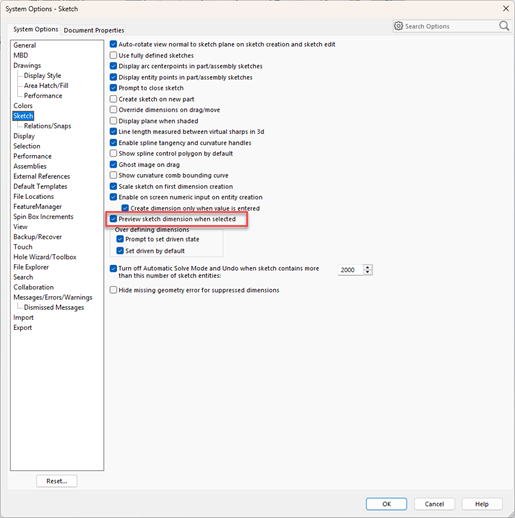The width and height of the screenshot is (515, 518).
Task: Toggle Create dimension only when value entered
Action: click(125, 208)
